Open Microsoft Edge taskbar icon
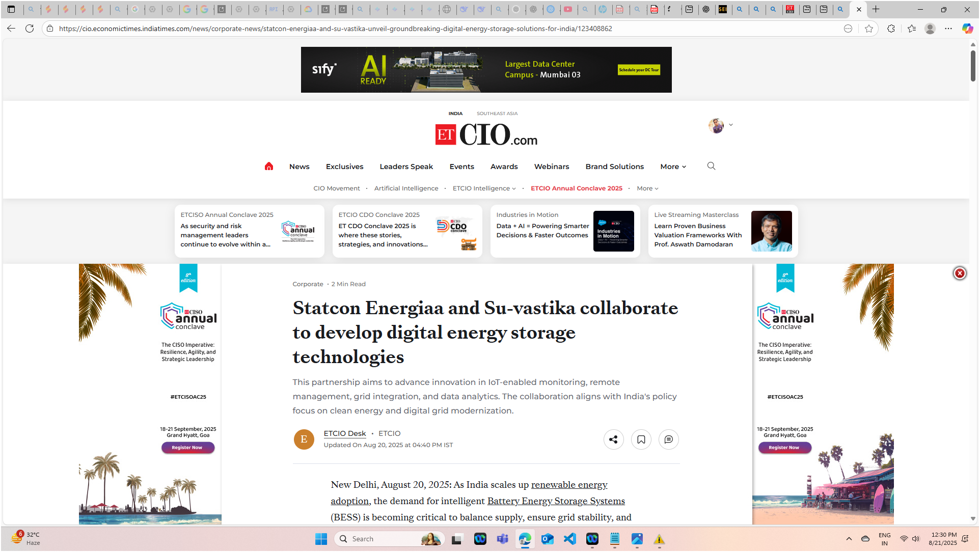This screenshot has width=980, height=552. point(525,539)
